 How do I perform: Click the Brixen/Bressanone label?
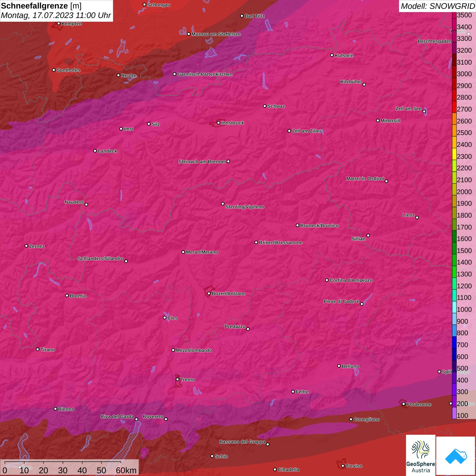[280, 242]
